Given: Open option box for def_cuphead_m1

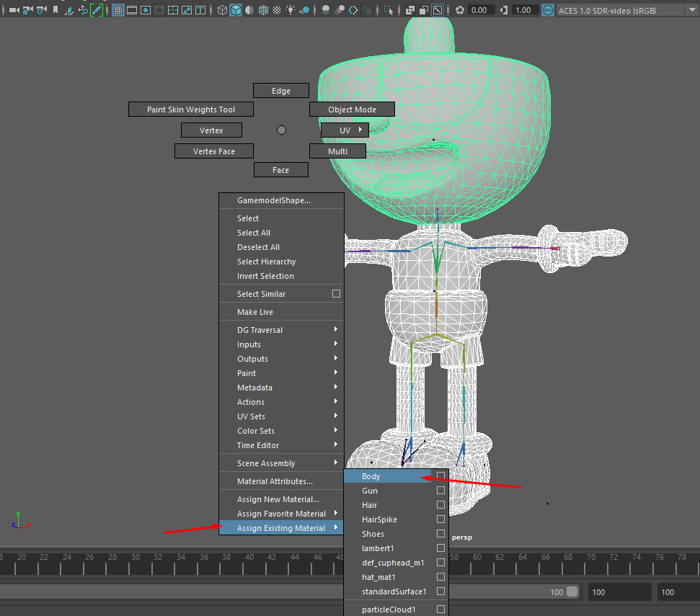Looking at the screenshot, I should coord(440,562).
